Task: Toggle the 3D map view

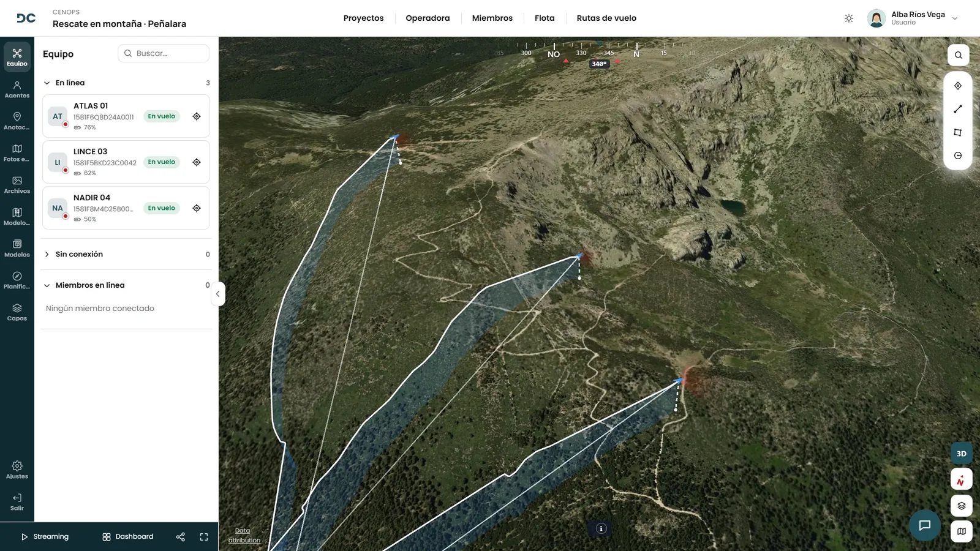Action: click(962, 454)
